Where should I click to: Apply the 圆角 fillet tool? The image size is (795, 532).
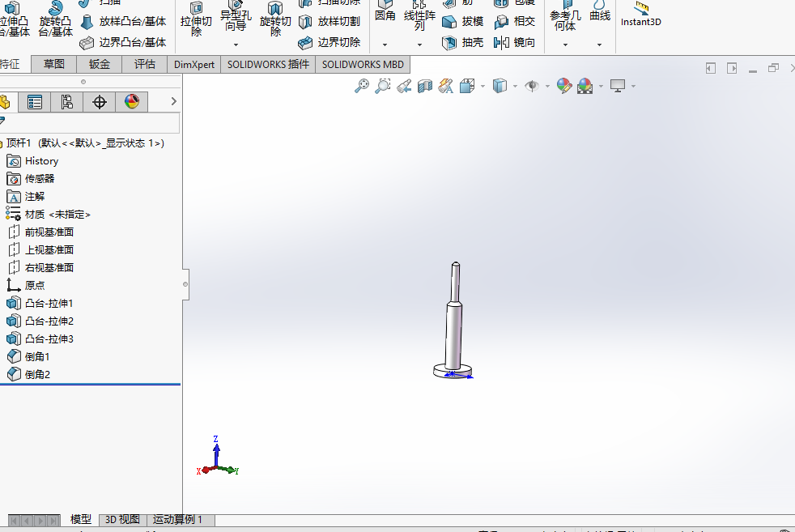pyautogui.click(x=385, y=11)
